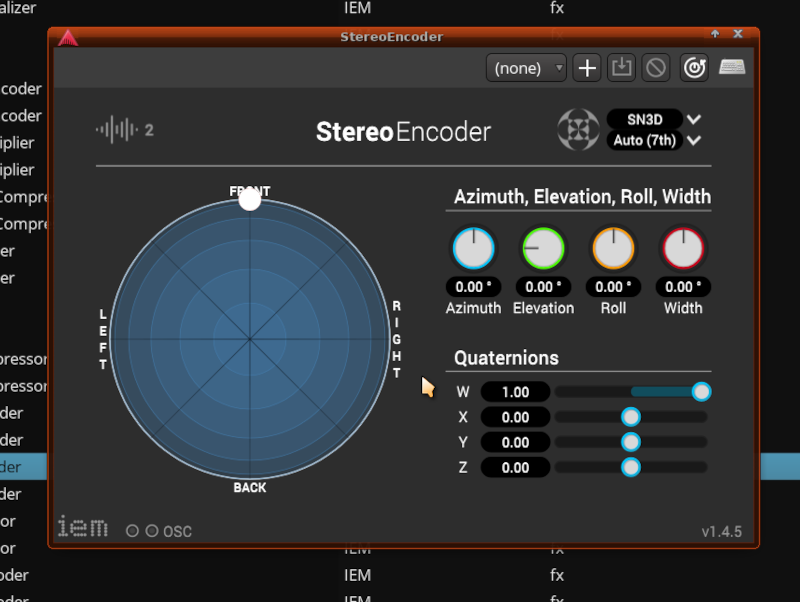Click the Ardour icon in title bar
This screenshot has width=800, height=602.
[67, 38]
